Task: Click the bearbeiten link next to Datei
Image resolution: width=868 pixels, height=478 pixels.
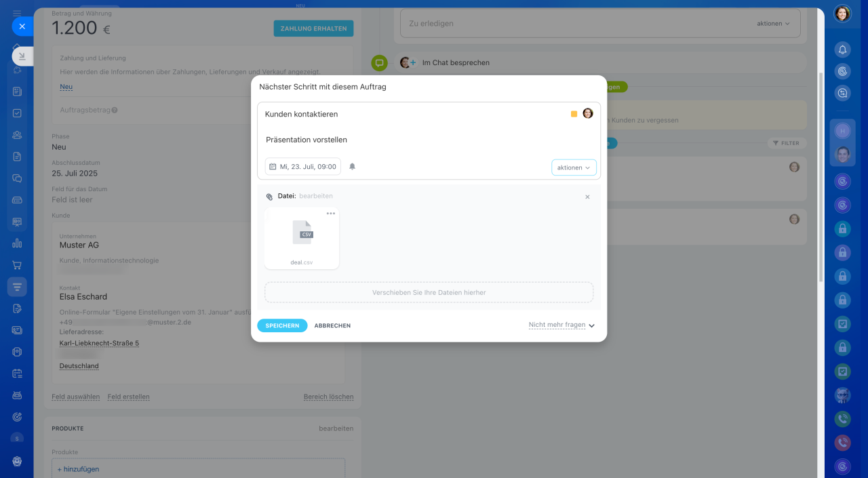Action: point(316,196)
